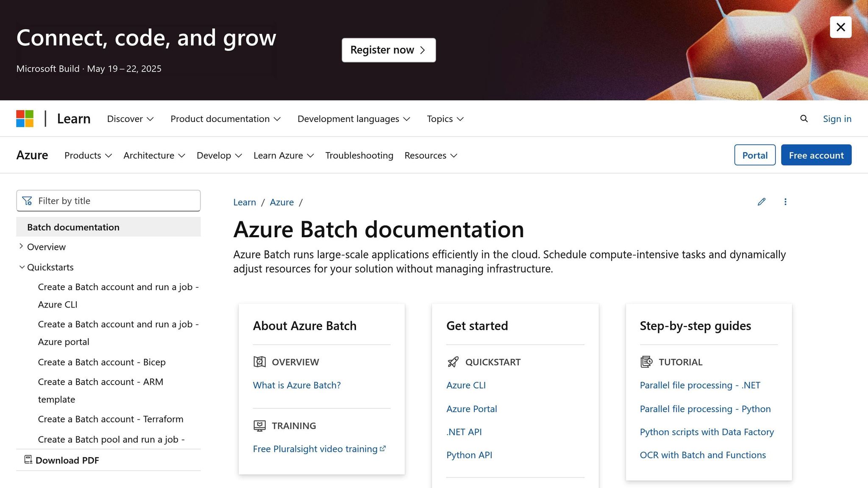Viewport: 868px width, 488px height.
Task: Open the Azure brand link
Action: click(x=32, y=155)
